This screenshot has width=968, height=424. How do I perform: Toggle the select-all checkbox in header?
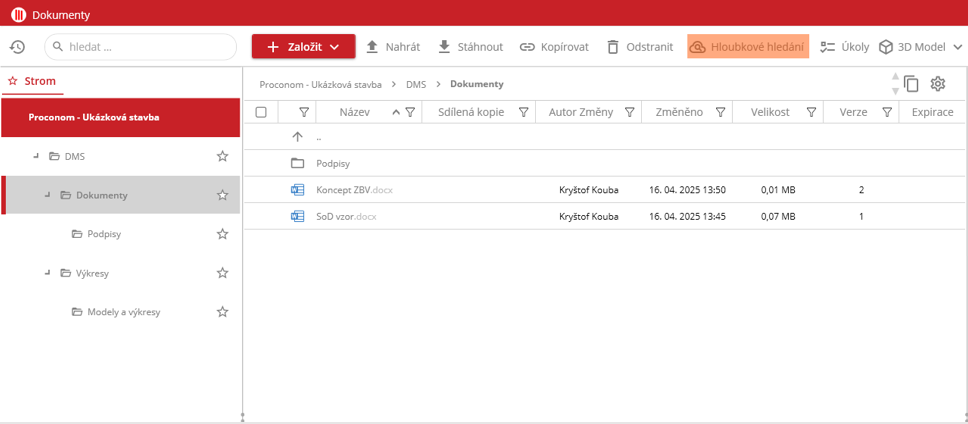261,113
